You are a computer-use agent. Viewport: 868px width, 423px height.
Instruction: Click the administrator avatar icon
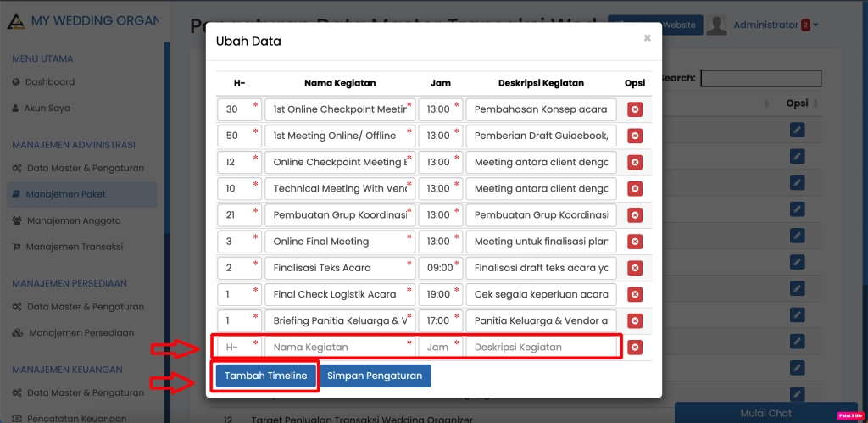(x=717, y=25)
